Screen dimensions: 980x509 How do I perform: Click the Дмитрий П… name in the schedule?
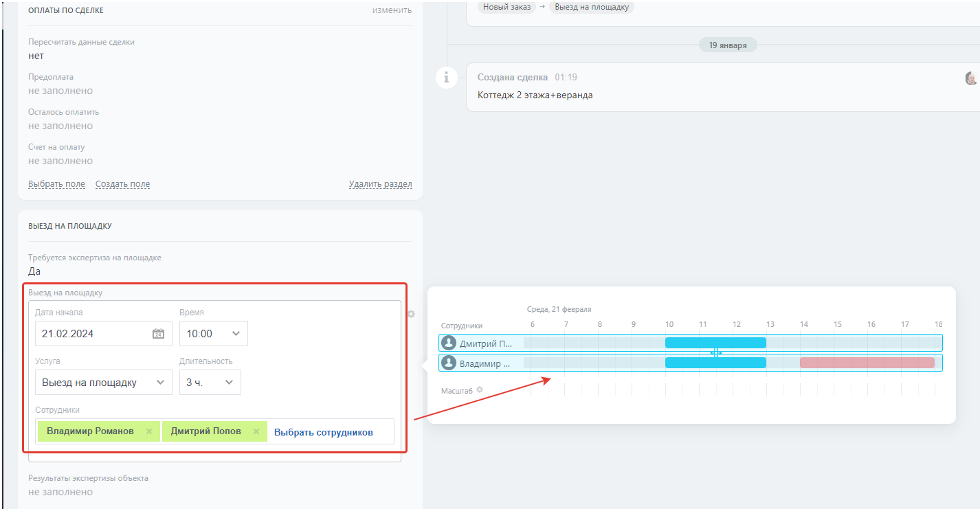486,343
